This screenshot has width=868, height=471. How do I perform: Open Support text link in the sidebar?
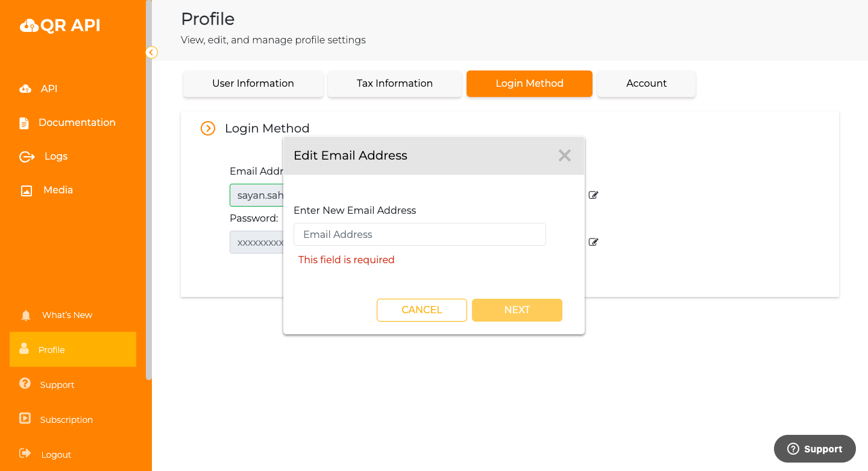[x=57, y=385]
